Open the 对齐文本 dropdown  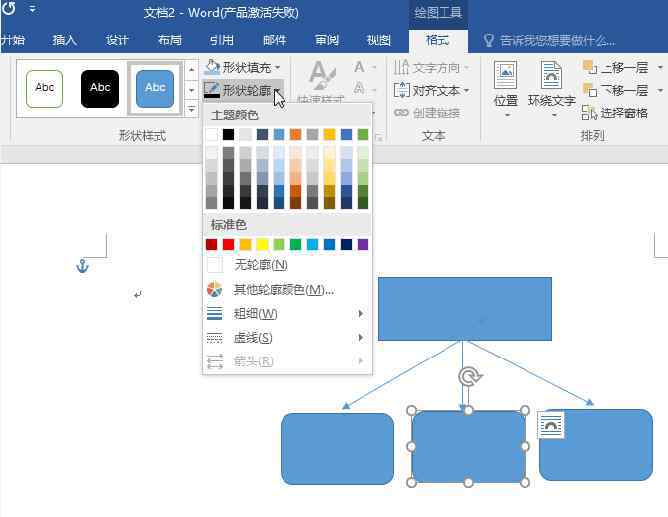pos(431,90)
